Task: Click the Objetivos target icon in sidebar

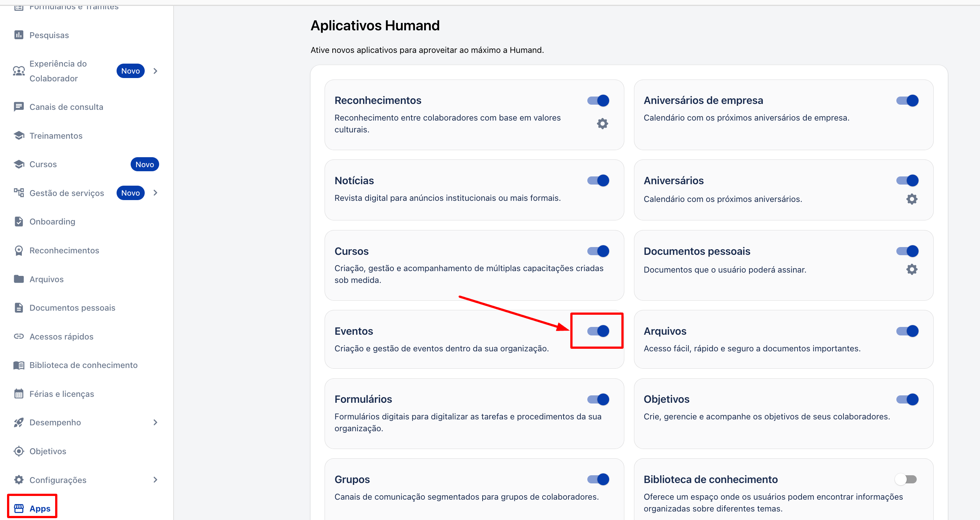Action: click(x=19, y=451)
